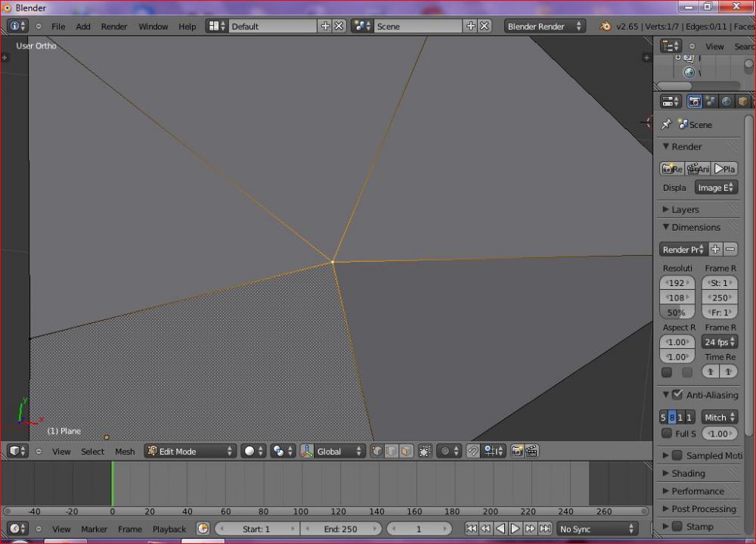Open the Edit Mode dropdown

pos(191,451)
